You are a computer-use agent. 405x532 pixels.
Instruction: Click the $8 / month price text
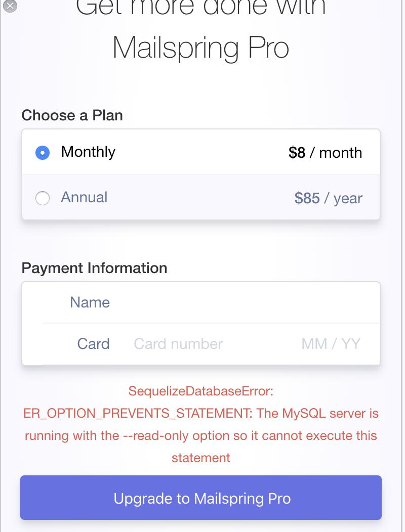[x=326, y=152]
